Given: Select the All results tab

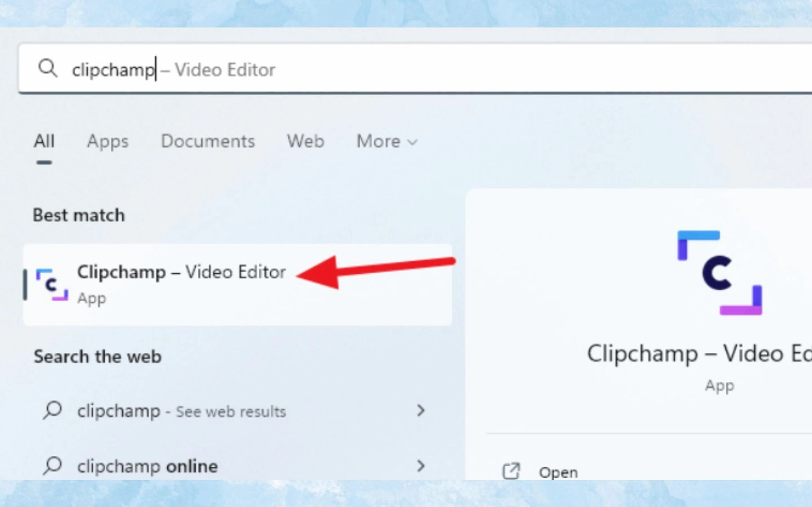Looking at the screenshot, I should (44, 141).
